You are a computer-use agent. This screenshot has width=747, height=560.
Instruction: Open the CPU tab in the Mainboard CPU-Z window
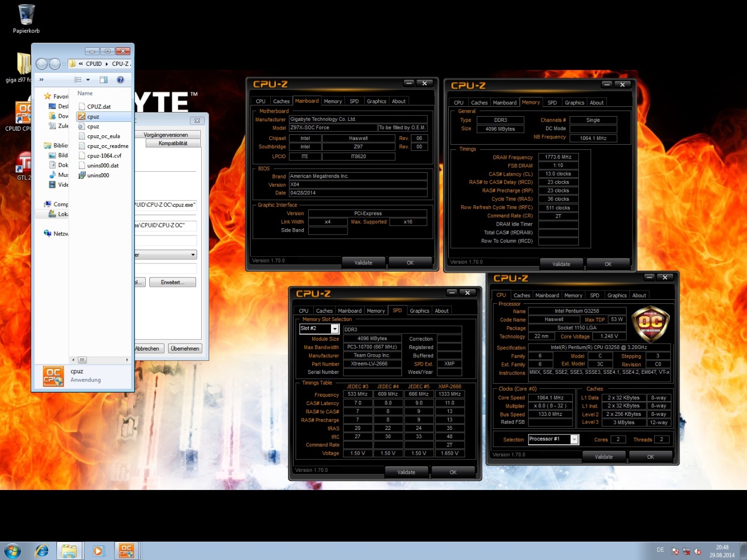click(x=260, y=101)
